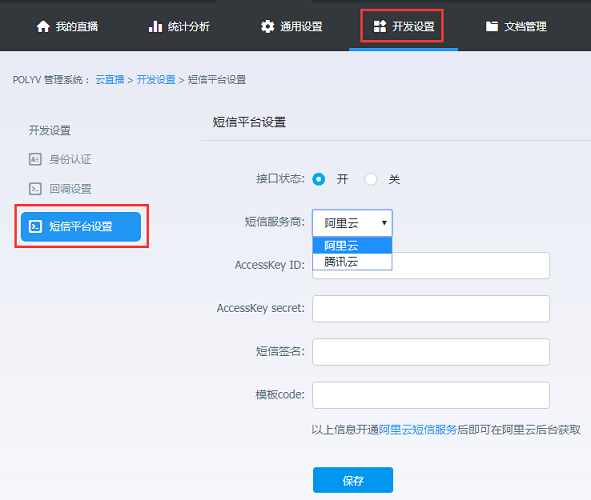591x500 pixels.
Task: Click the 保存 button
Action: (x=353, y=480)
